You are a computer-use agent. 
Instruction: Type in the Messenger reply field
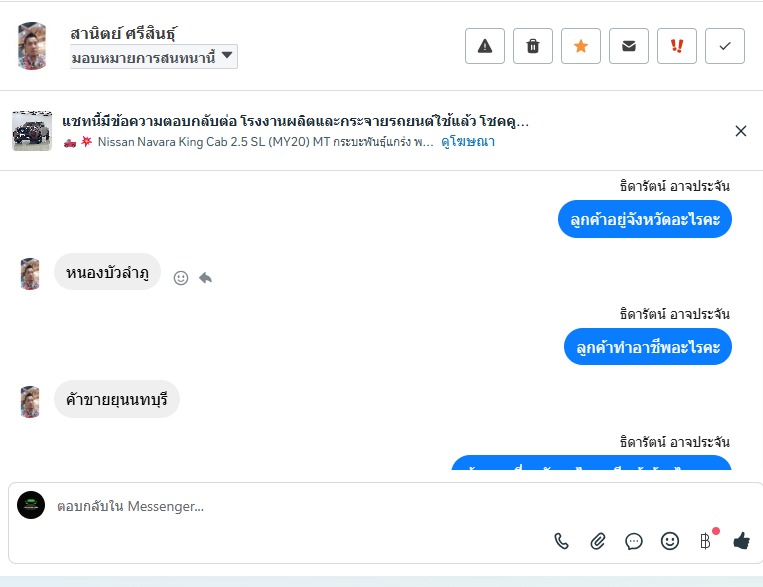tap(300, 507)
